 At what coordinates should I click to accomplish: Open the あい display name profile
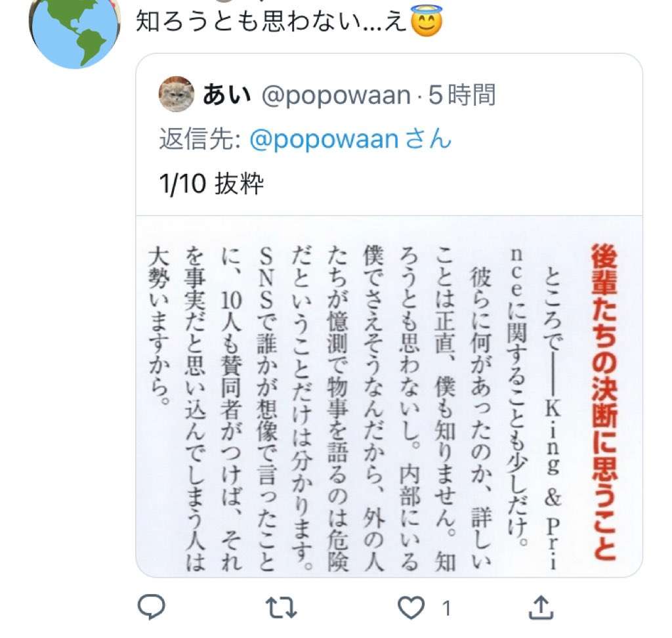[226, 95]
